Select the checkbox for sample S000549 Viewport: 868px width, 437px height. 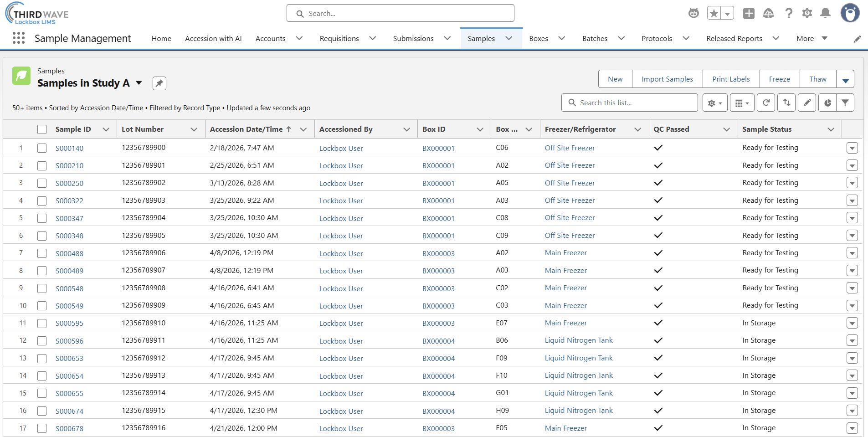coord(42,306)
